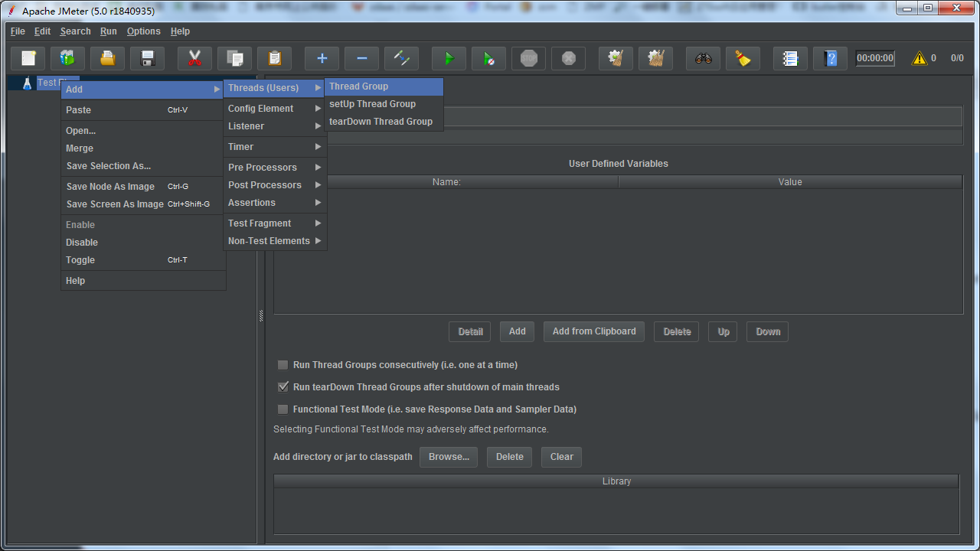This screenshot has height=551, width=980.
Task: Choose Save Node As Image
Action: point(143,187)
